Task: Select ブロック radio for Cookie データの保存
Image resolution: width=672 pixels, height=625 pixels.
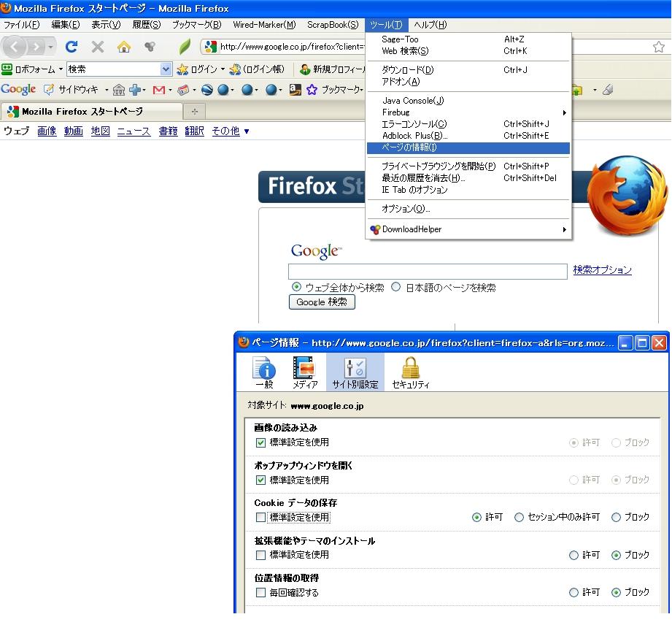Action: pos(616,518)
